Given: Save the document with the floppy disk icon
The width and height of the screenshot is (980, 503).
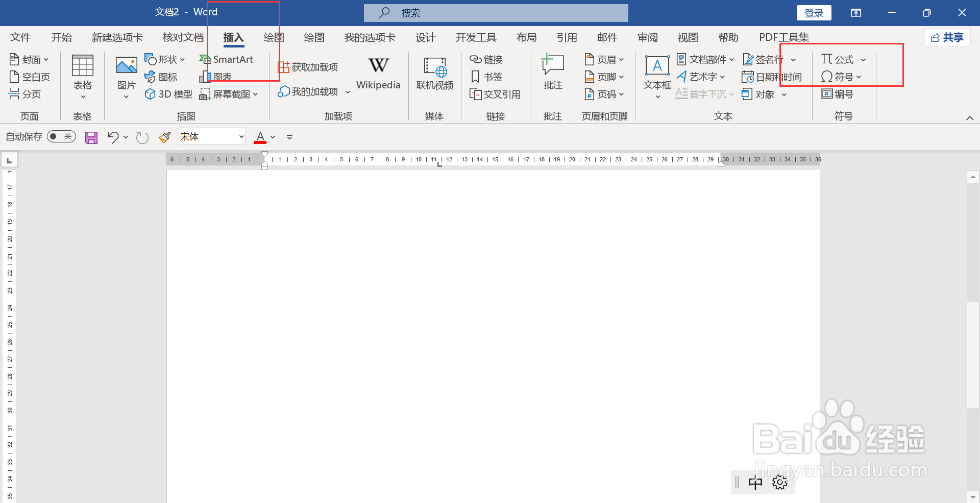Looking at the screenshot, I should [91, 137].
